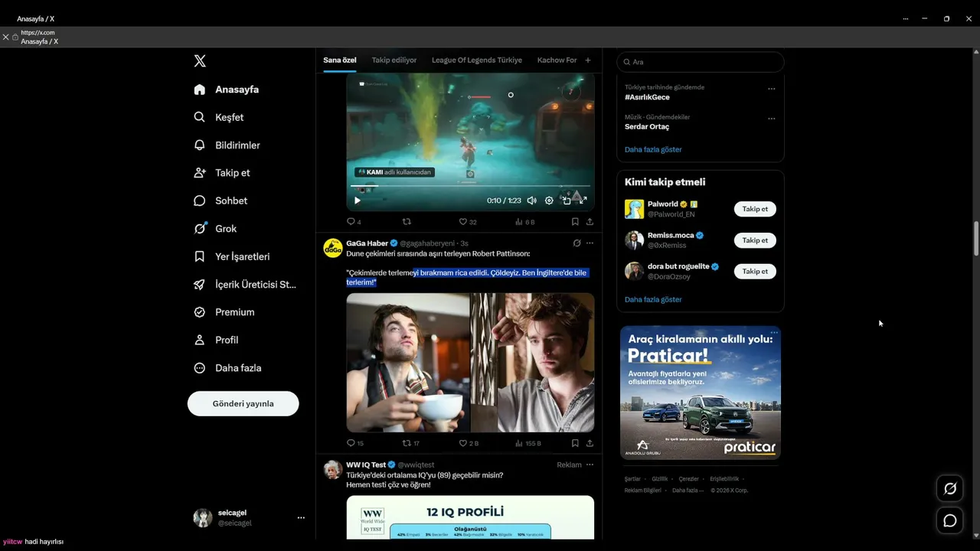Open the browser window's three-dot menu
Viewport: 980px width, 551px height.
click(906, 18)
